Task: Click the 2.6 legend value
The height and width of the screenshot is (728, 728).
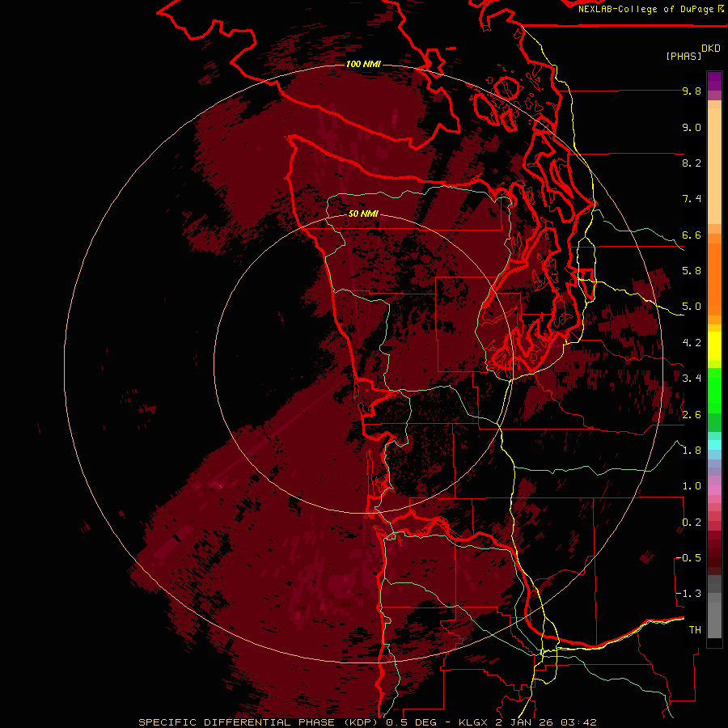Action: tap(692, 415)
